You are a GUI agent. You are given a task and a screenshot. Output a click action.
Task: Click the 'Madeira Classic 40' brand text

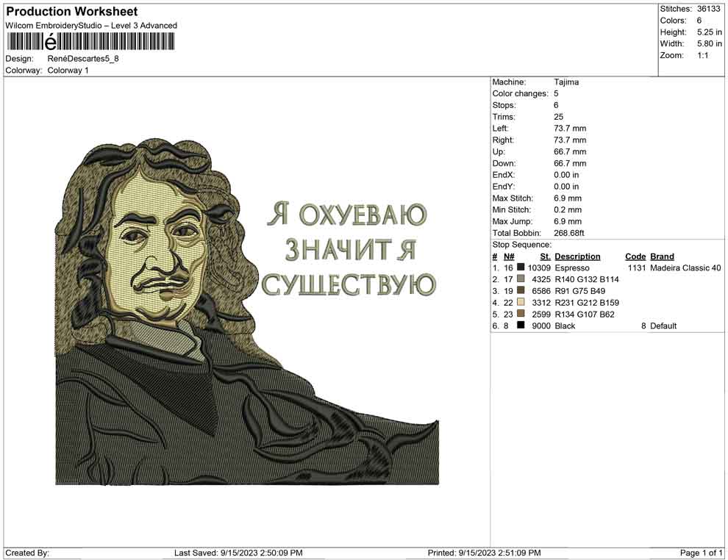click(x=686, y=268)
